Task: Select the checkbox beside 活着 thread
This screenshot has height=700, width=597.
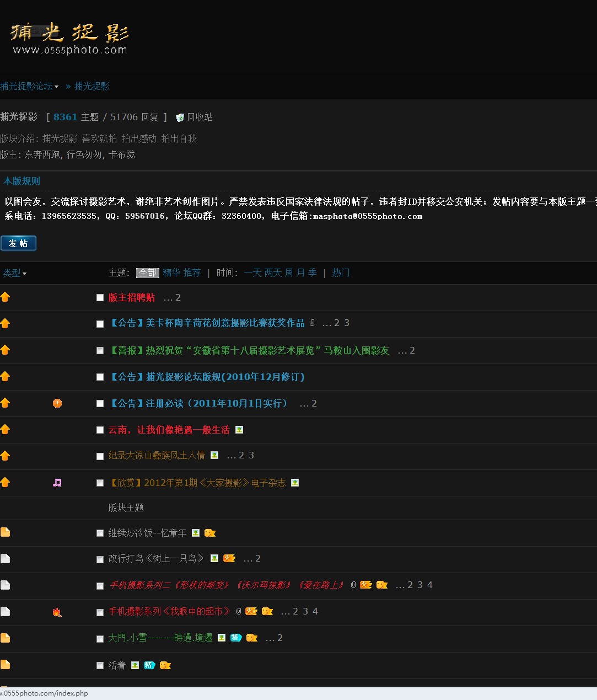Action: (x=100, y=666)
